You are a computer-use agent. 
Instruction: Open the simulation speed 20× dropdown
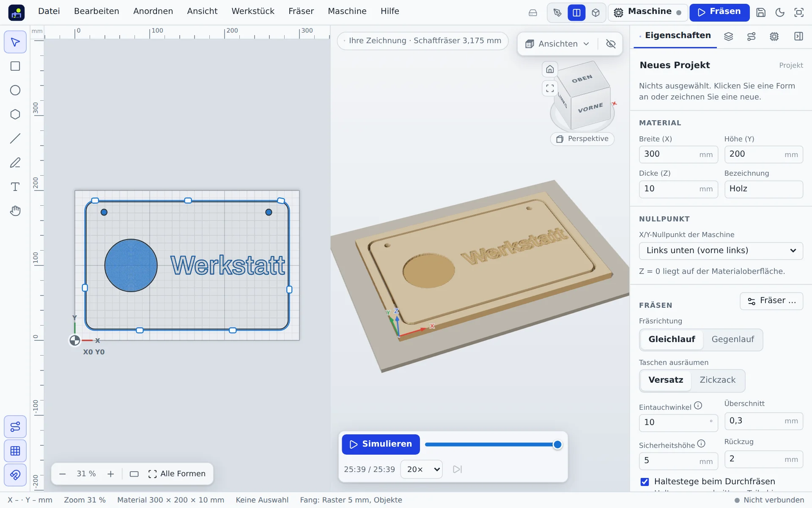(422, 469)
